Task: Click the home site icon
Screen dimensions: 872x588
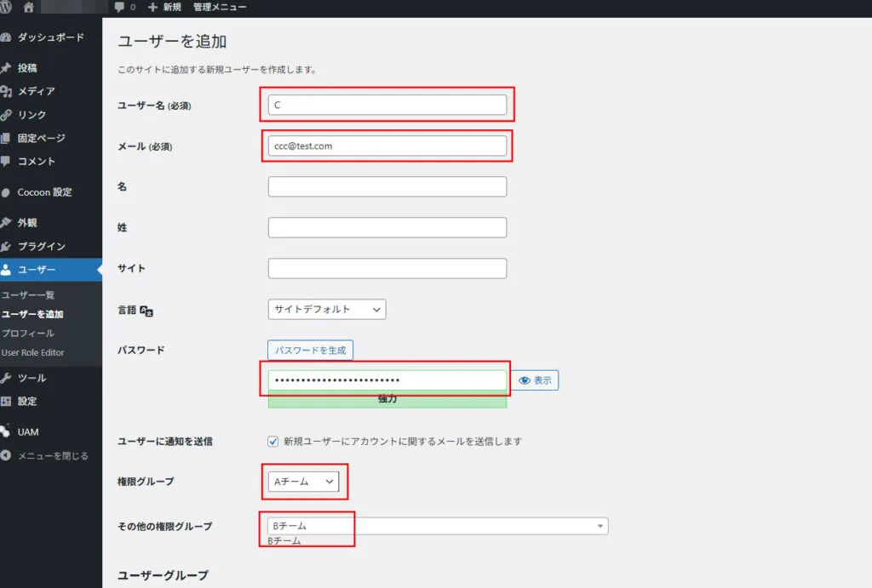Action: coord(29,7)
